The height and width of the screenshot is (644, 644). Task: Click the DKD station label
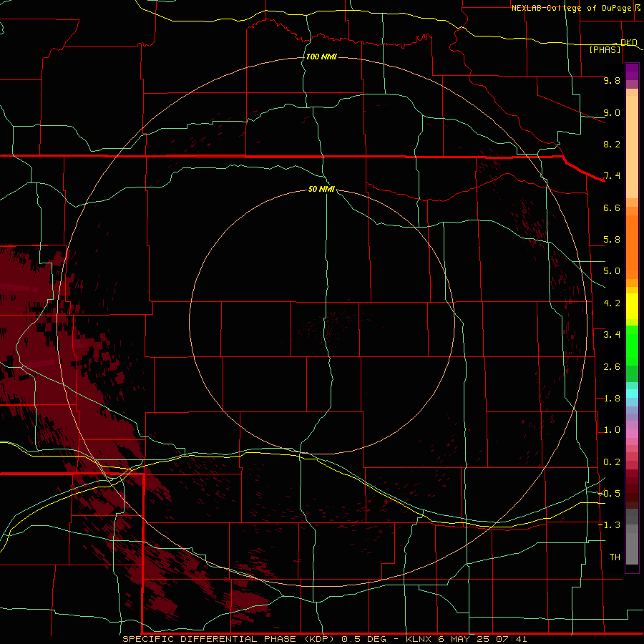point(629,42)
